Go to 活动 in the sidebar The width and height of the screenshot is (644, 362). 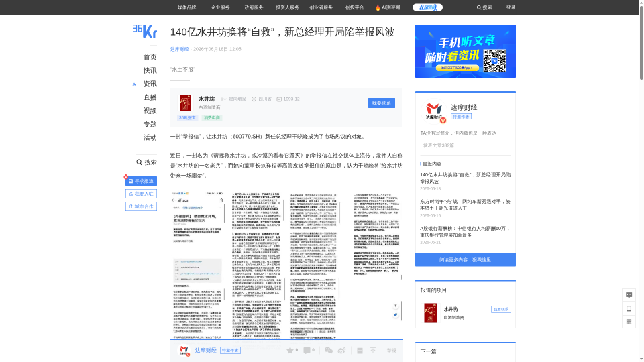(x=150, y=137)
